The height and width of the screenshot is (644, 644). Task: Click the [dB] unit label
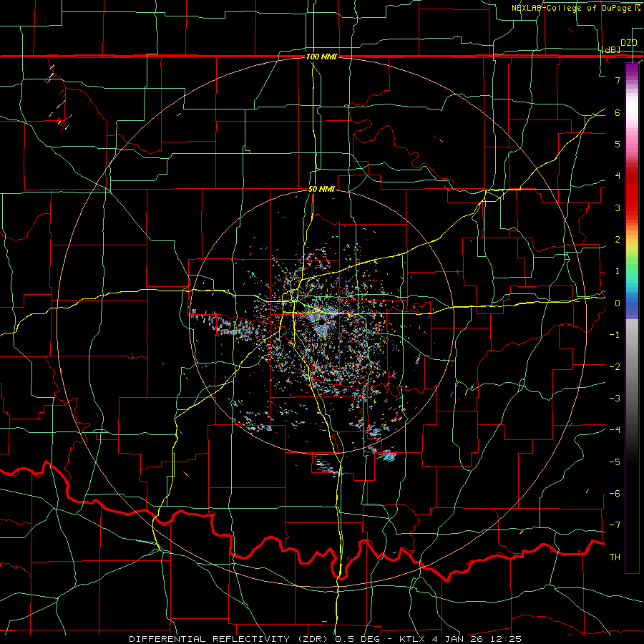point(611,49)
